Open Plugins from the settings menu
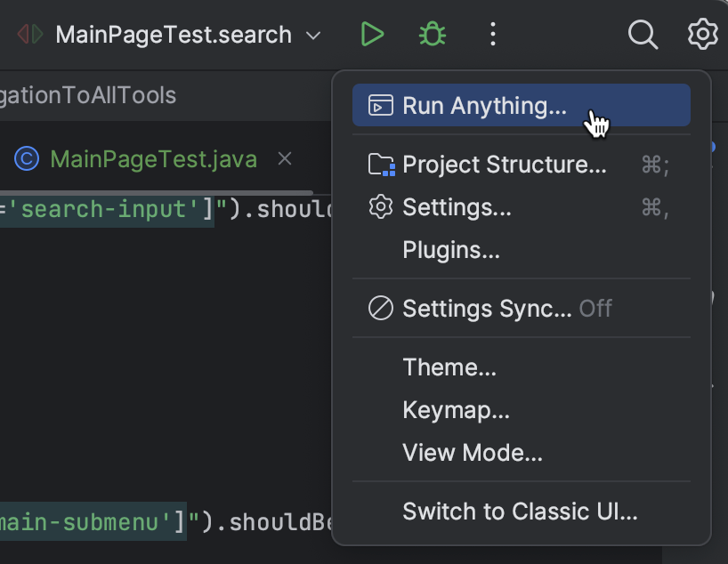 [451, 250]
